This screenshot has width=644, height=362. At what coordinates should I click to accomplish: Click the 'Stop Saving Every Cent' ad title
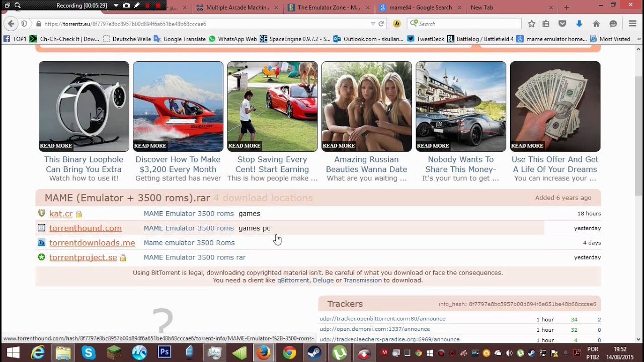pos(272,164)
